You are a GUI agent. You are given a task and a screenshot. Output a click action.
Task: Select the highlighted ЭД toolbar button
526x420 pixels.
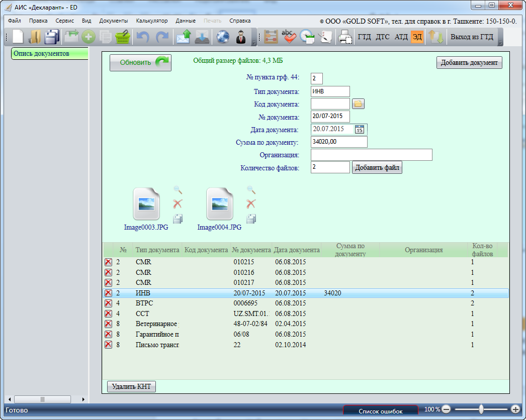tap(417, 37)
